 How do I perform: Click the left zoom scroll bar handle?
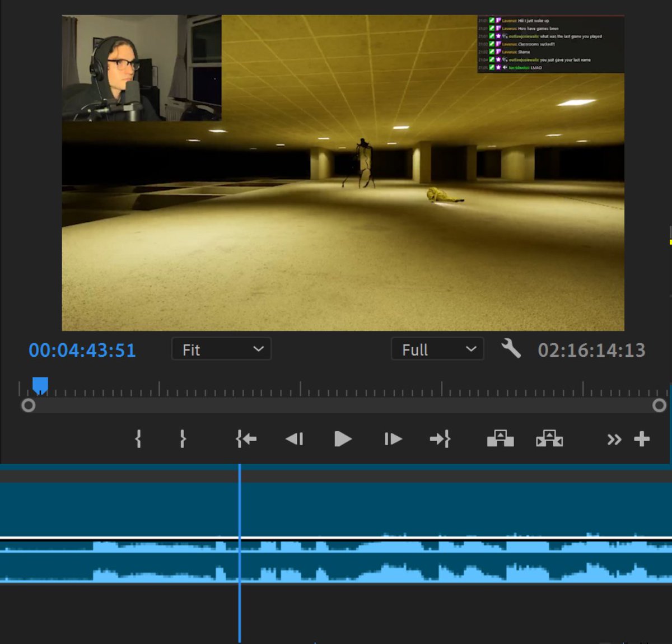28,405
